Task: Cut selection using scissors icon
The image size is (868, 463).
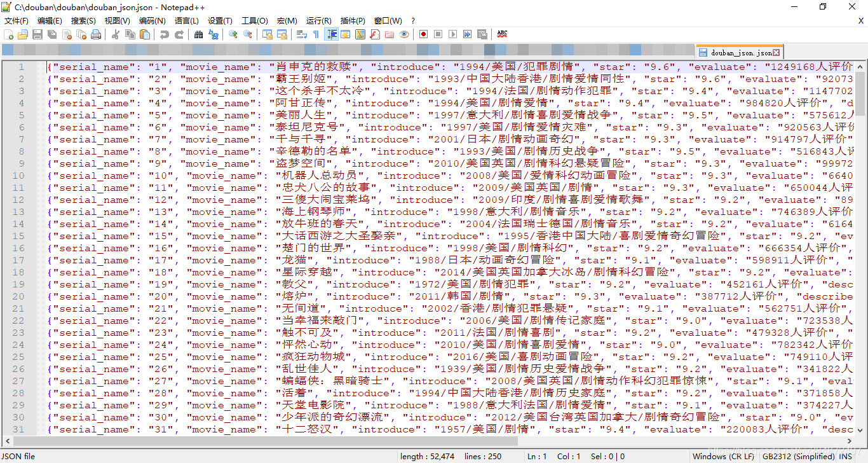Action: 116,34
